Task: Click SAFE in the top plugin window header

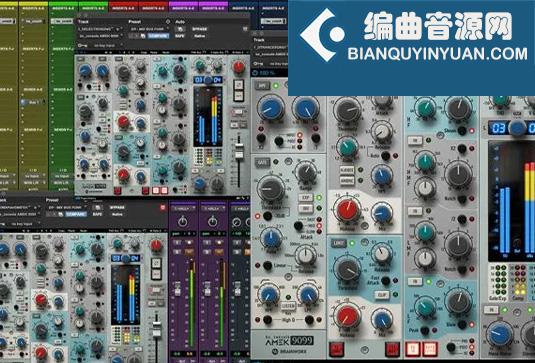Action: pos(179,35)
